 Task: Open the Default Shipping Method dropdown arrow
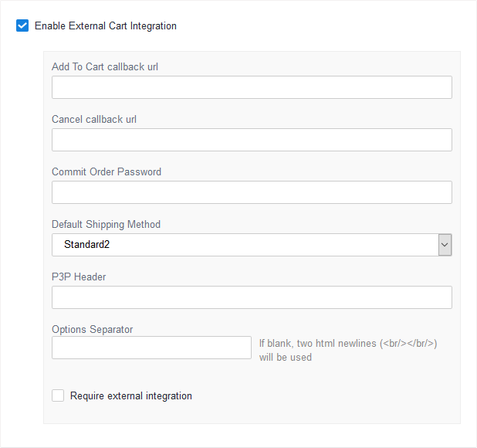coord(445,245)
